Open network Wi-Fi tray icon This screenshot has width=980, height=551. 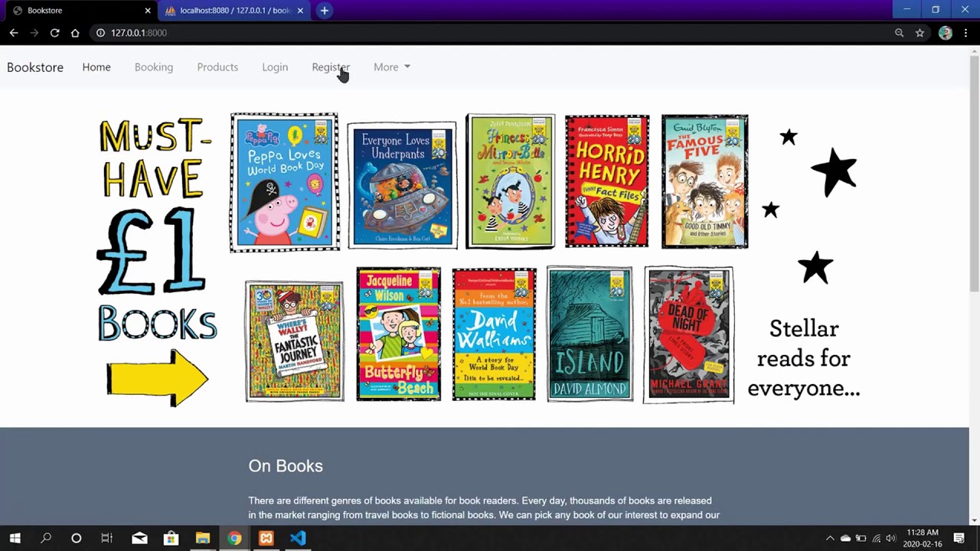click(x=876, y=539)
